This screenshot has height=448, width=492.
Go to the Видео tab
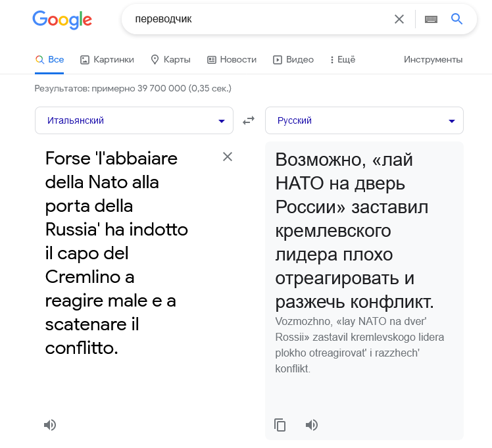pos(293,59)
